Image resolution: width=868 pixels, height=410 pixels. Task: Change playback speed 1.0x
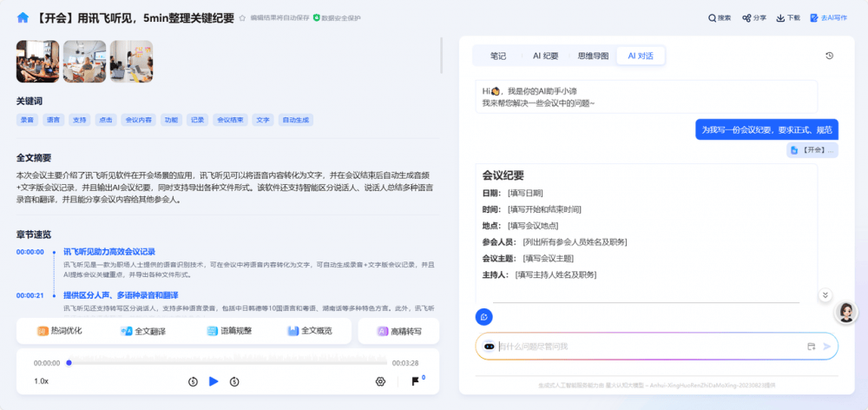[x=42, y=381]
